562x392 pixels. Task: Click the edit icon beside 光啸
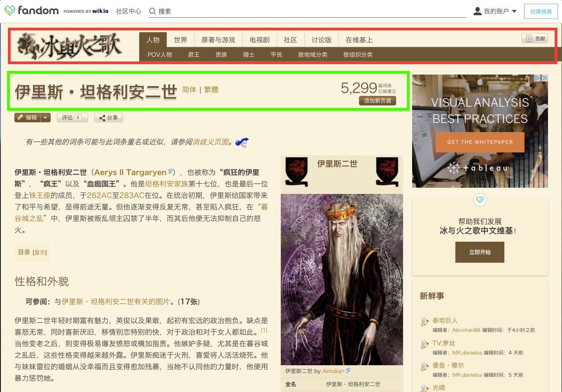[x=424, y=388]
